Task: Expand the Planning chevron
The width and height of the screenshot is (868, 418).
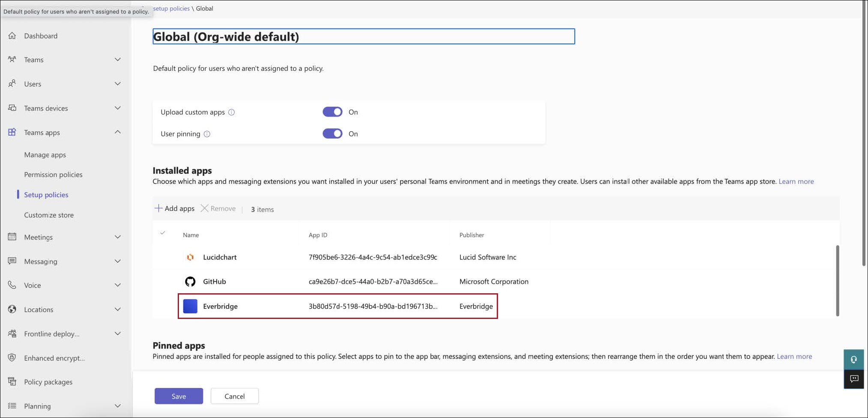Action: 117,406
